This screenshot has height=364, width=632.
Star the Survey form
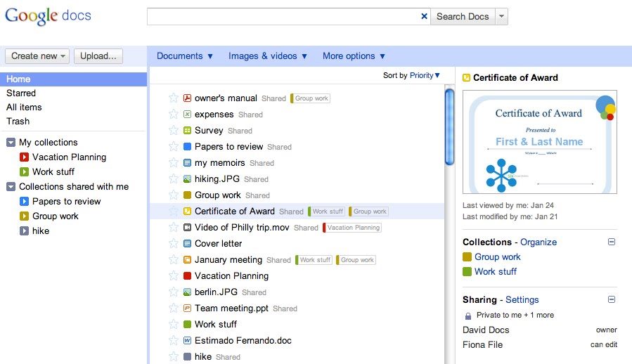tap(174, 130)
